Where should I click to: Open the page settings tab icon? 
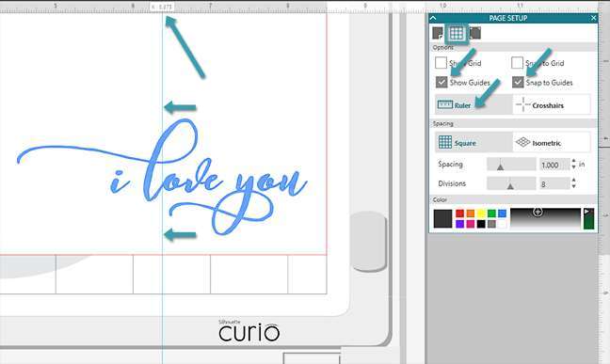[x=438, y=33]
